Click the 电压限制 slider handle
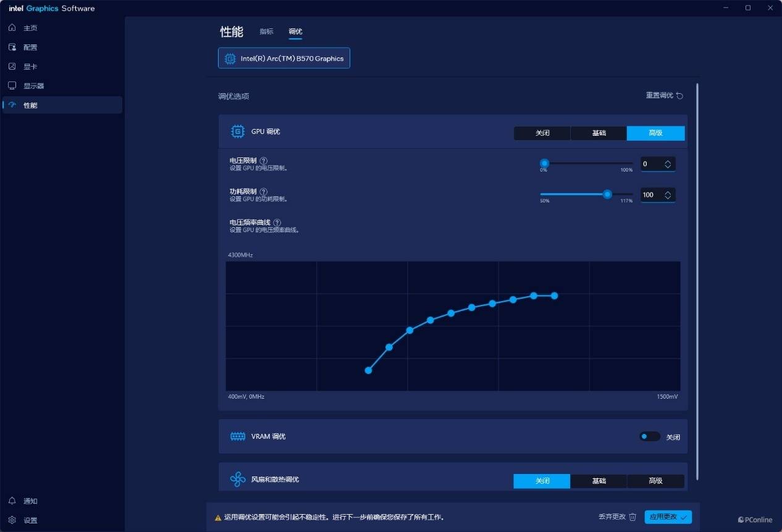 coord(544,163)
